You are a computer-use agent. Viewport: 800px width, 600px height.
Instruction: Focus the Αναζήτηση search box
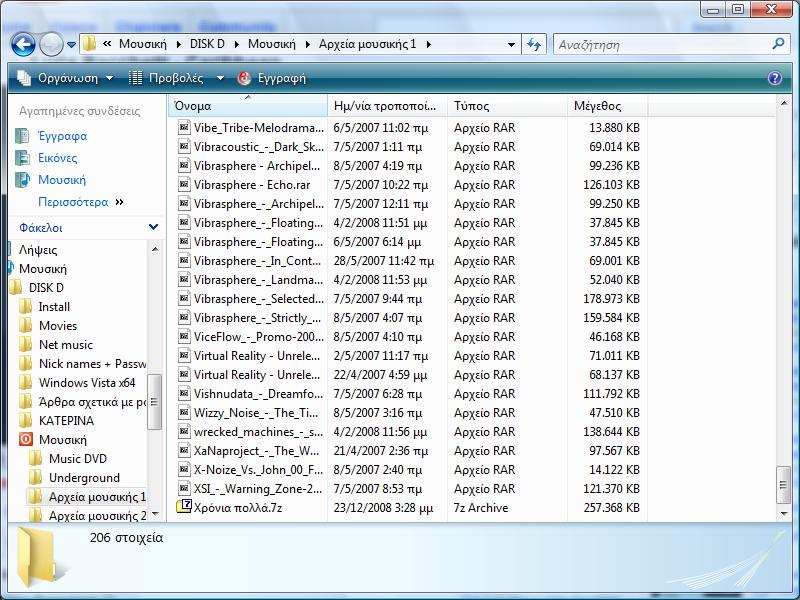coord(661,44)
